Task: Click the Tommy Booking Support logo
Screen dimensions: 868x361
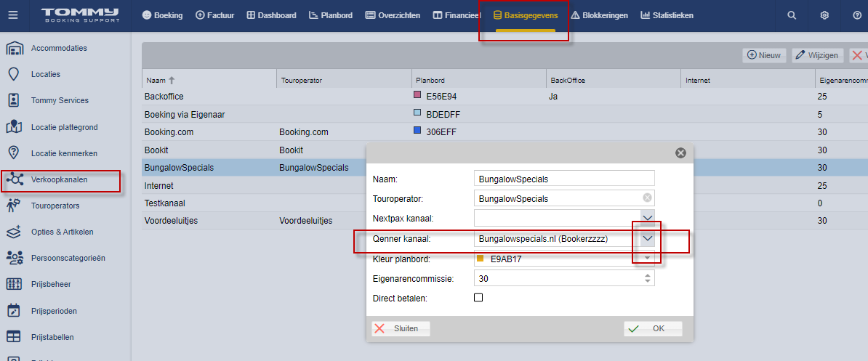Action: pyautogui.click(x=80, y=15)
